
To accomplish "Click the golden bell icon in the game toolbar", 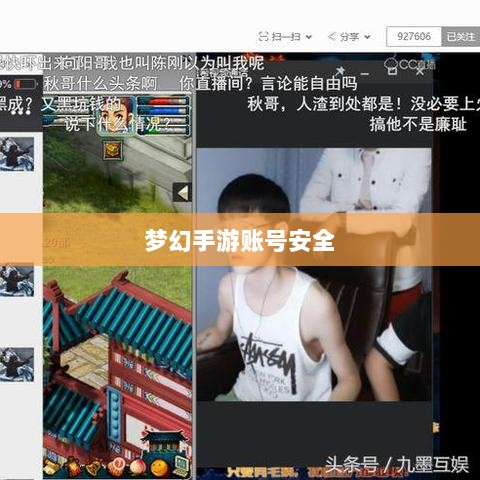I will click(94, 467).
